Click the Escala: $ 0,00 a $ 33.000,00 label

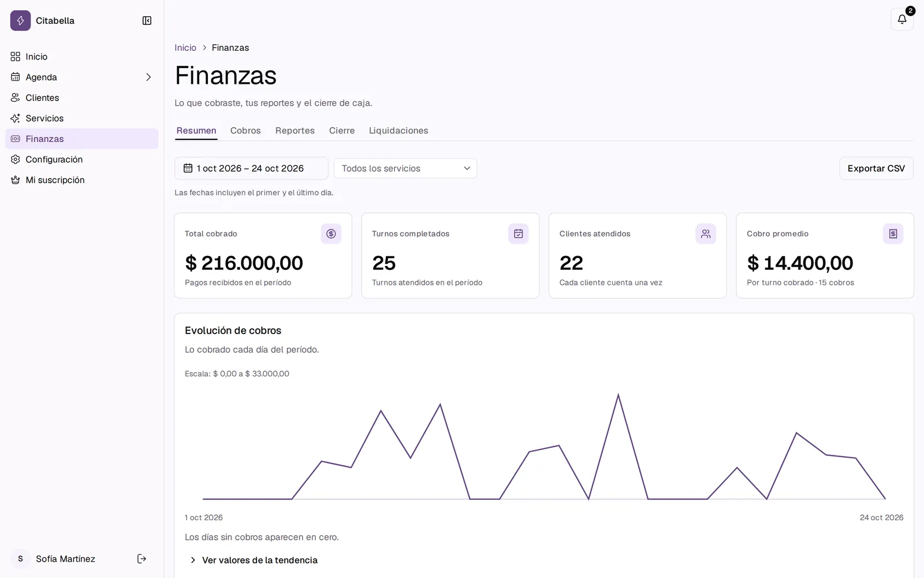pos(237,374)
